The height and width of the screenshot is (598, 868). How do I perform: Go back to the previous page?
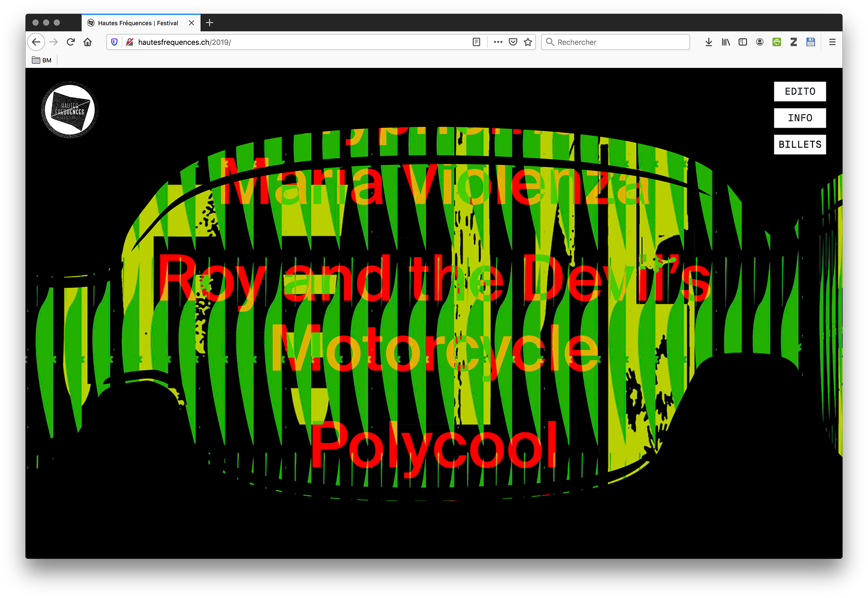(x=36, y=42)
